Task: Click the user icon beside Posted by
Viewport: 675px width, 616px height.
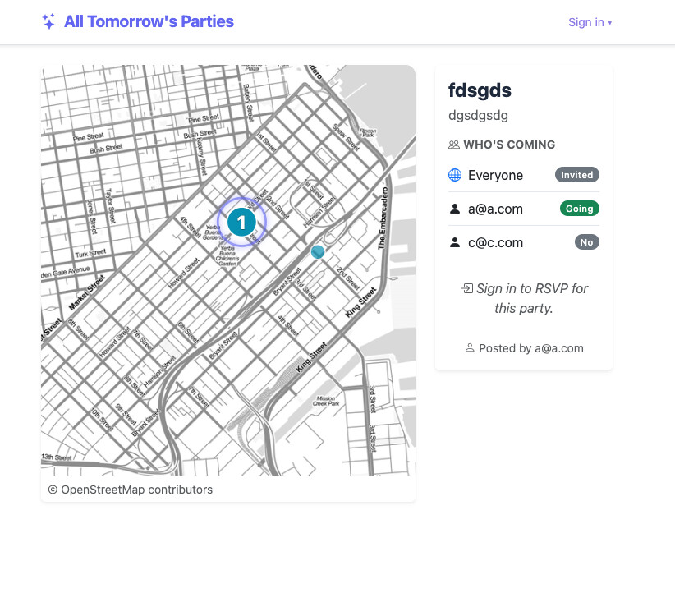Action: pos(470,348)
